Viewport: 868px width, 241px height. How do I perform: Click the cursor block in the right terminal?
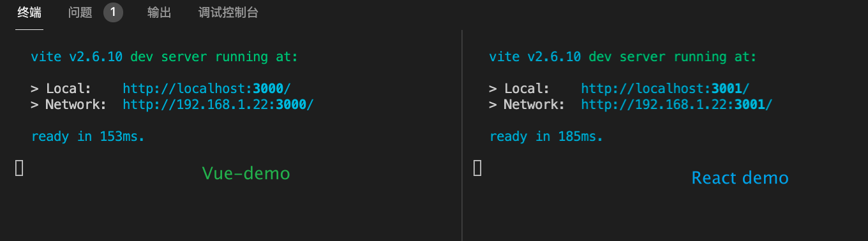[x=477, y=168]
